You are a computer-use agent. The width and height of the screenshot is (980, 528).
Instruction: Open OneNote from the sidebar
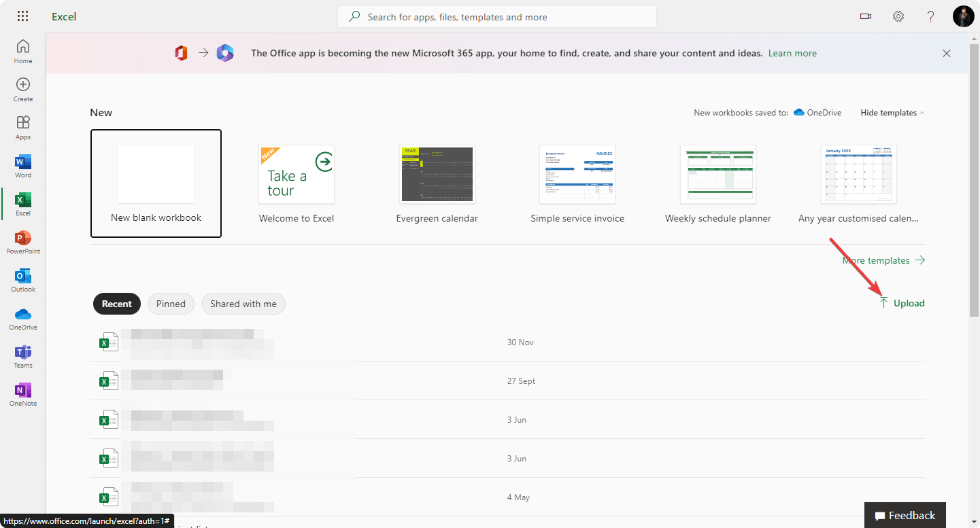tap(23, 393)
